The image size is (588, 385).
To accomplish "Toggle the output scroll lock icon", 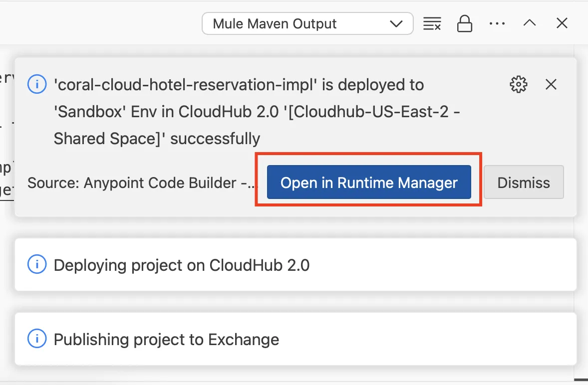I will pos(464,23).
